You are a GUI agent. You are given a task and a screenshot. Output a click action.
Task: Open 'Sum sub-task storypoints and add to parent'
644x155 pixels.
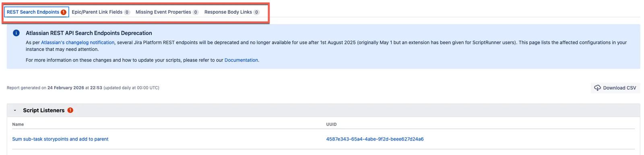click(x=60, y=139)
